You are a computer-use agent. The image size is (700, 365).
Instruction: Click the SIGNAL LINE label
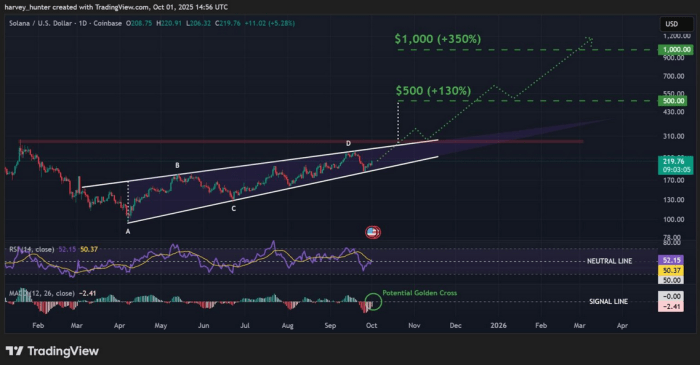(608, 302)
